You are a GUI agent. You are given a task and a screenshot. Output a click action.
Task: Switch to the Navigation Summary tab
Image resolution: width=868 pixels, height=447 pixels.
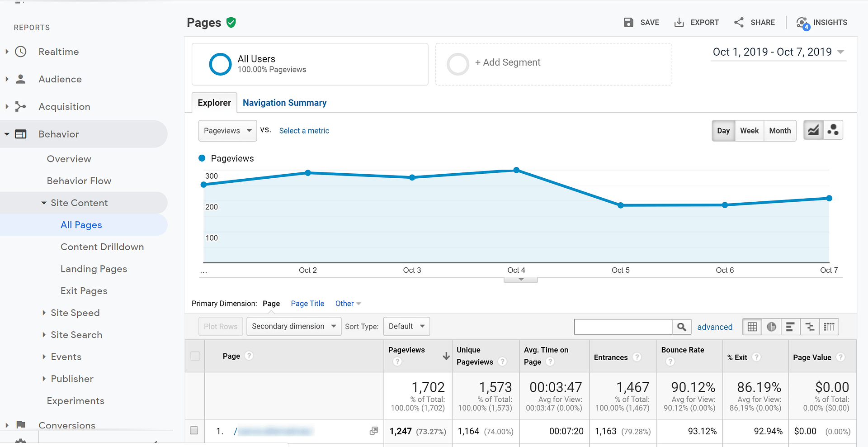[284, 103]
